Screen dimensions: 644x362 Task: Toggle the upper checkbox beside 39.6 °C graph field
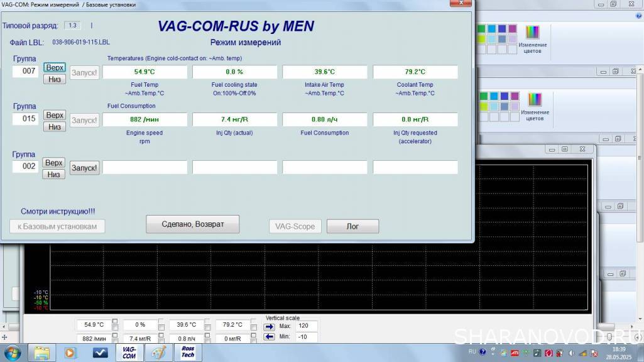pos(208,322)
